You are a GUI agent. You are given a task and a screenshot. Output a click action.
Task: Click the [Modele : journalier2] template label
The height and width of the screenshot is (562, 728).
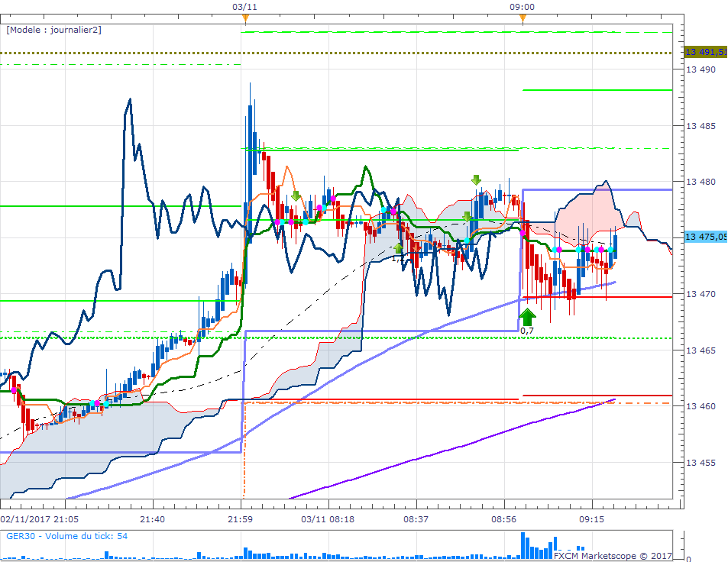(54, 30)
